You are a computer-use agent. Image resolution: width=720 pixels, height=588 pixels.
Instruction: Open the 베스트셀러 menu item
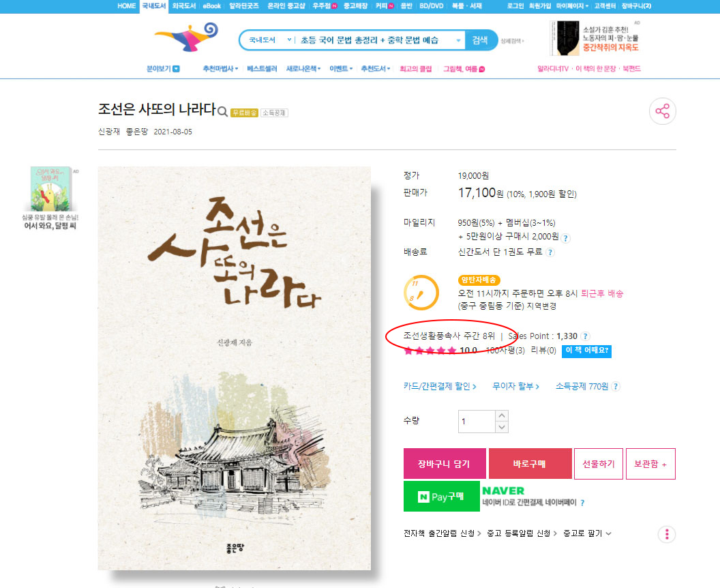(x=262, y=69)
